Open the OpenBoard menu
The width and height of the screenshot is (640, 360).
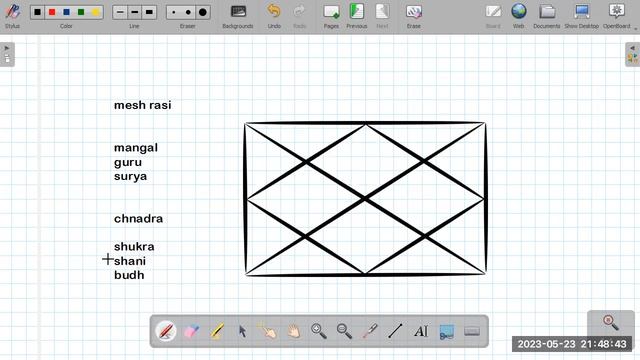616,16
